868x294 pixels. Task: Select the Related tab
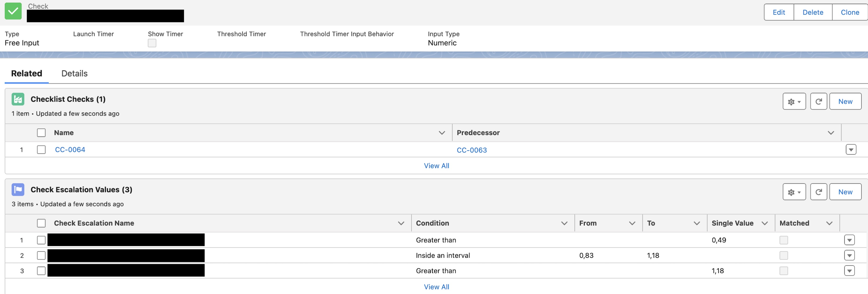(27, 73)
